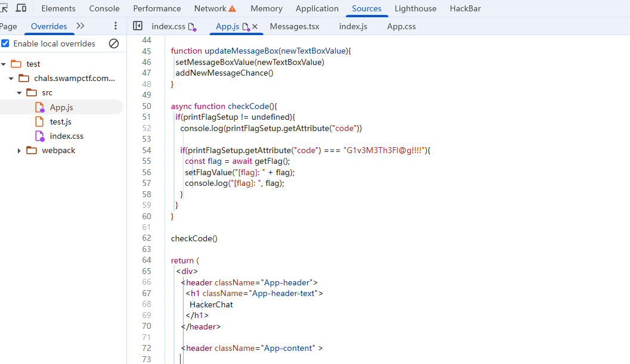Open test.js from the file tree

[x=60, y=122]
